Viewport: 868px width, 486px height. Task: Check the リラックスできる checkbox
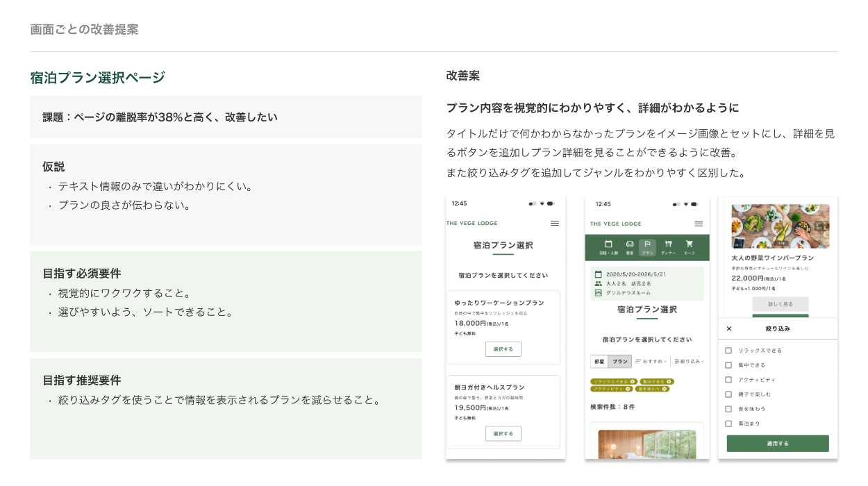728,351
